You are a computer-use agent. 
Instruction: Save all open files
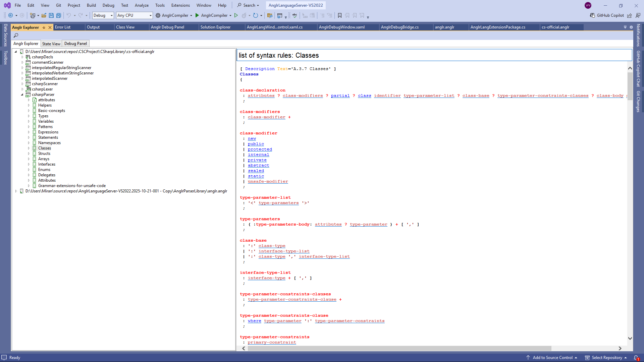click(58, 15)
